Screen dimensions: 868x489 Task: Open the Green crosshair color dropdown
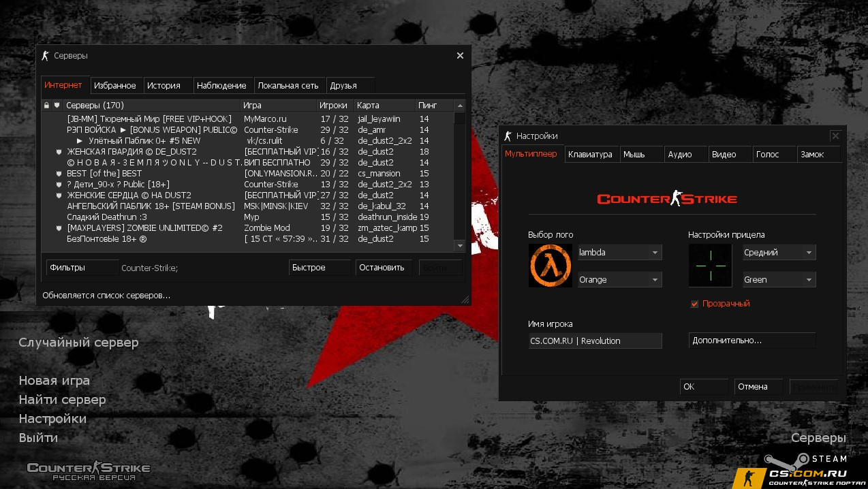pyautogui.click(x=779, y=280)
